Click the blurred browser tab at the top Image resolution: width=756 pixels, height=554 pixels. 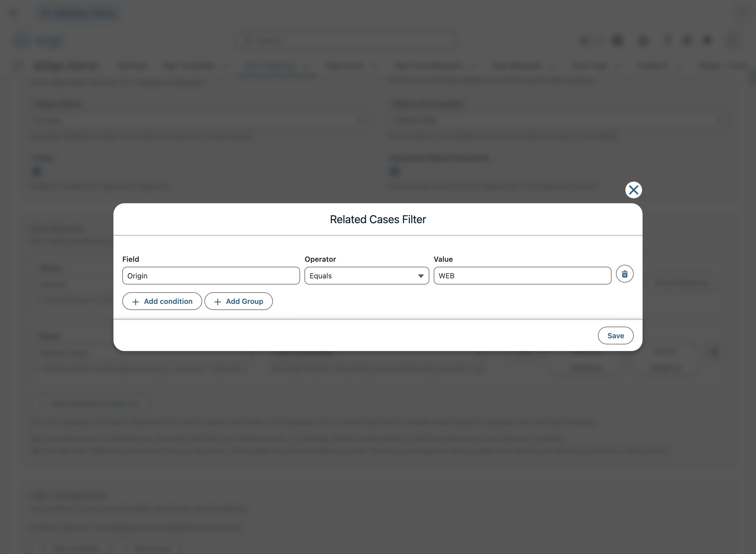coord(79,13)
